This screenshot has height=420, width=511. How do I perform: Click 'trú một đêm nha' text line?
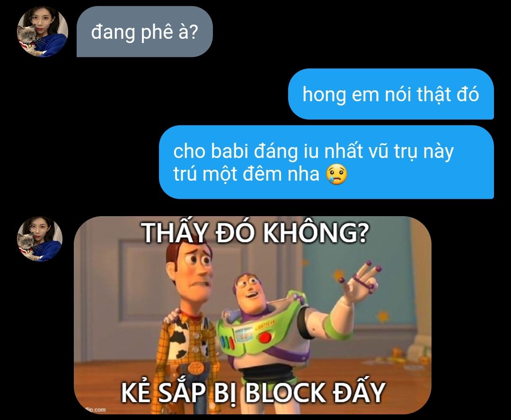click(246, 174)
